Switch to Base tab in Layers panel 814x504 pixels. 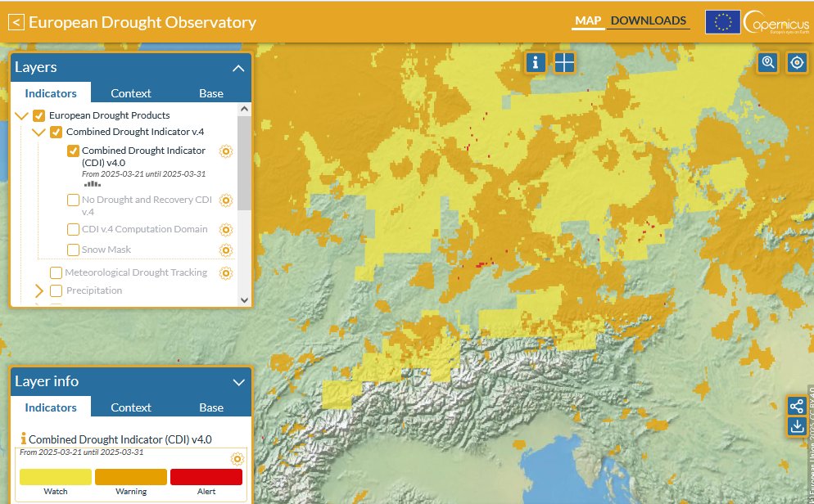(x=211, y=93)
